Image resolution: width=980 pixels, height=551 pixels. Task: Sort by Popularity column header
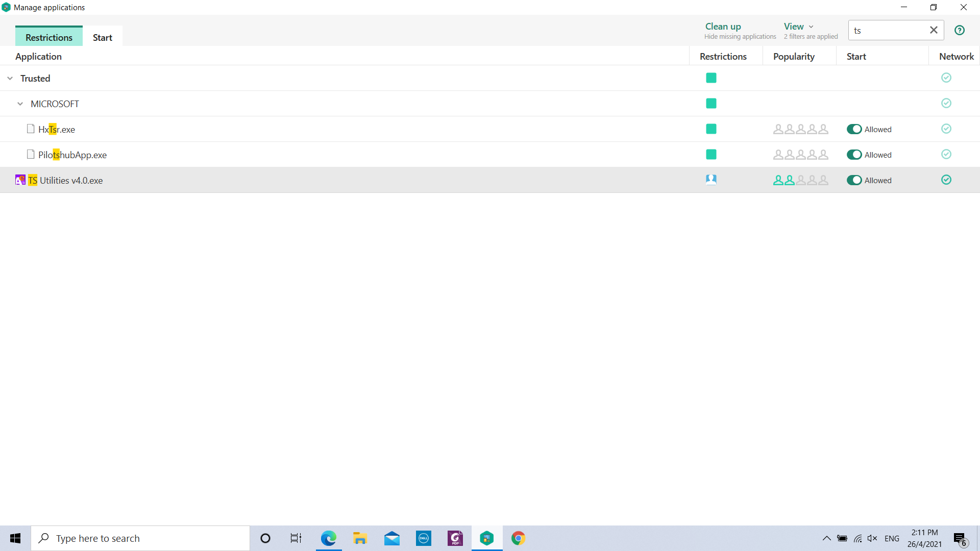794,56
